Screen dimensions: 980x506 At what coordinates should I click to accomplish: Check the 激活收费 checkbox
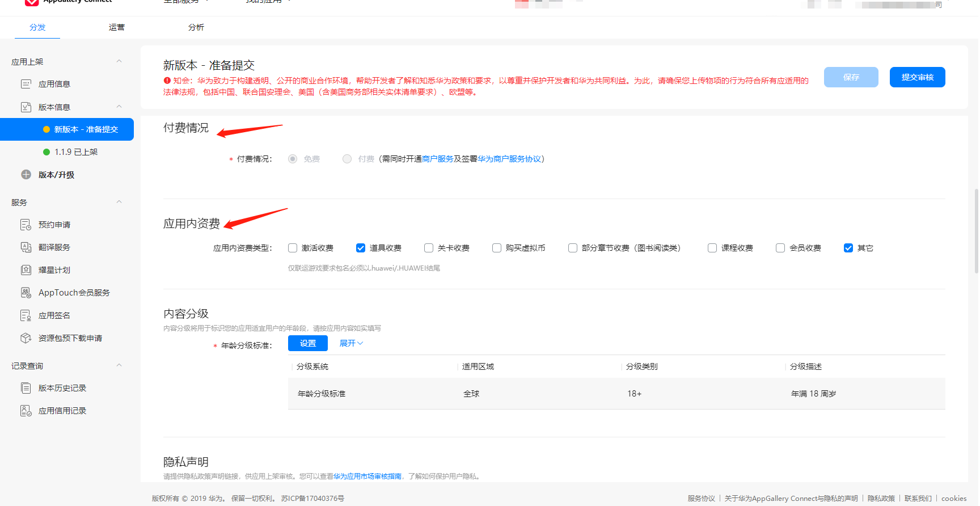point(293,248)
